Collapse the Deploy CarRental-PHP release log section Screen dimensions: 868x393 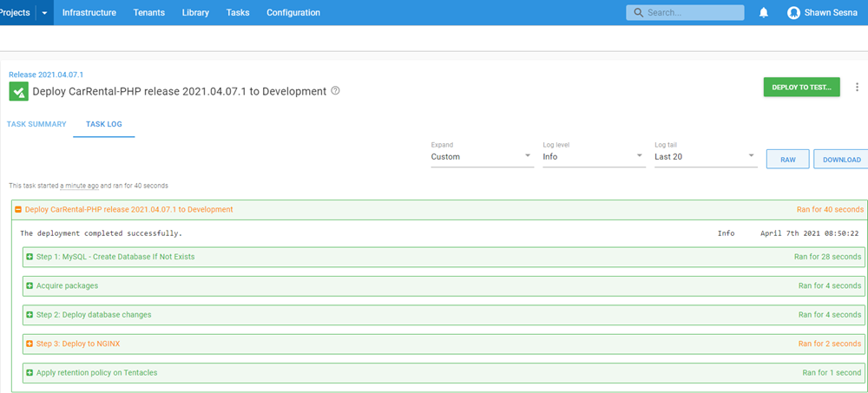pos(18,210)
